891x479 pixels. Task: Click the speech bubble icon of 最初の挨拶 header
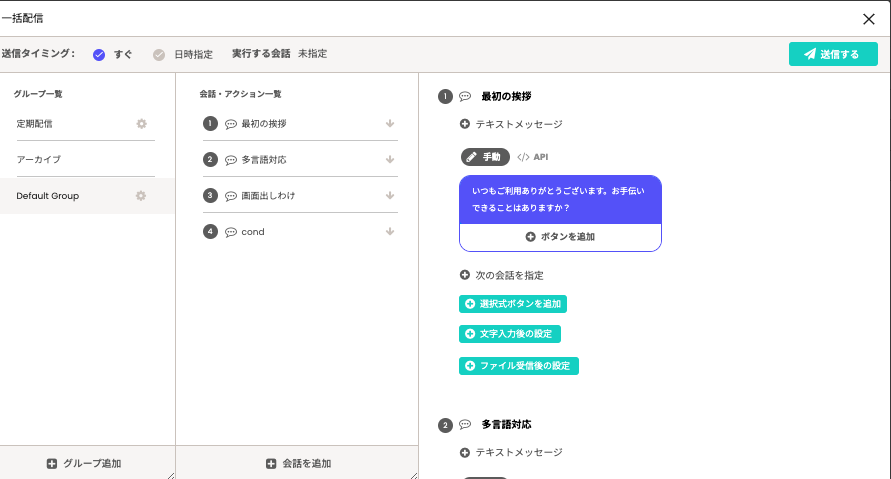coord(465,97)
